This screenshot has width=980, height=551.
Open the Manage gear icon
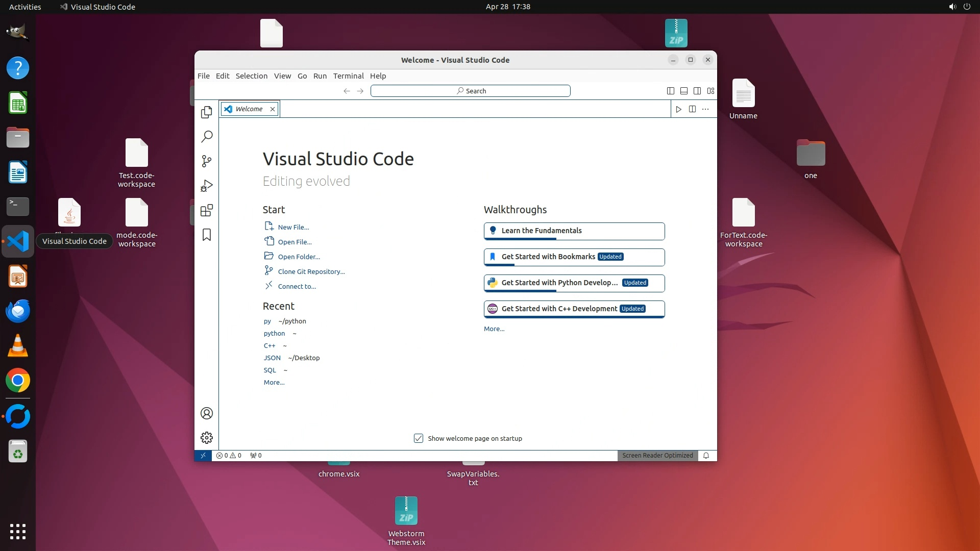tap(207, 438)
